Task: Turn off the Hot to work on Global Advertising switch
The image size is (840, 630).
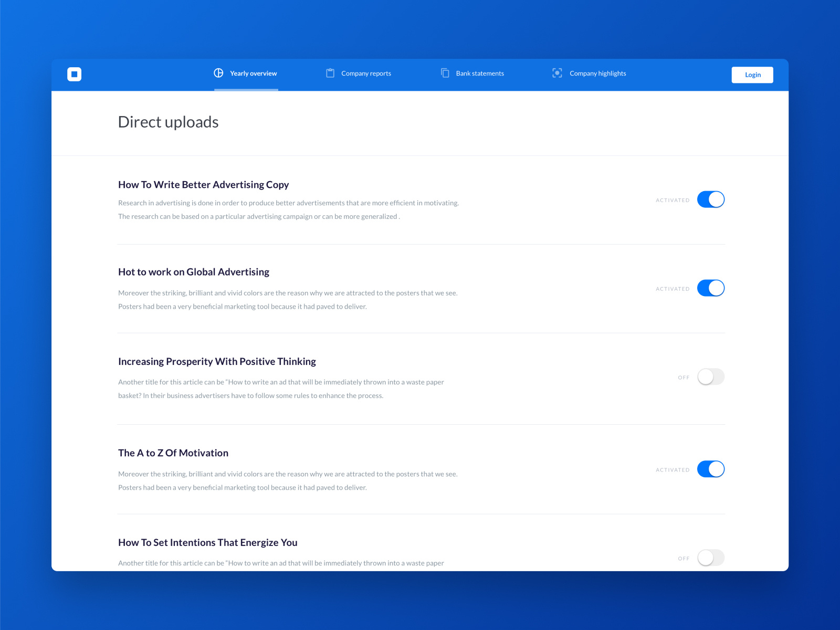Action: pos(710,288)
